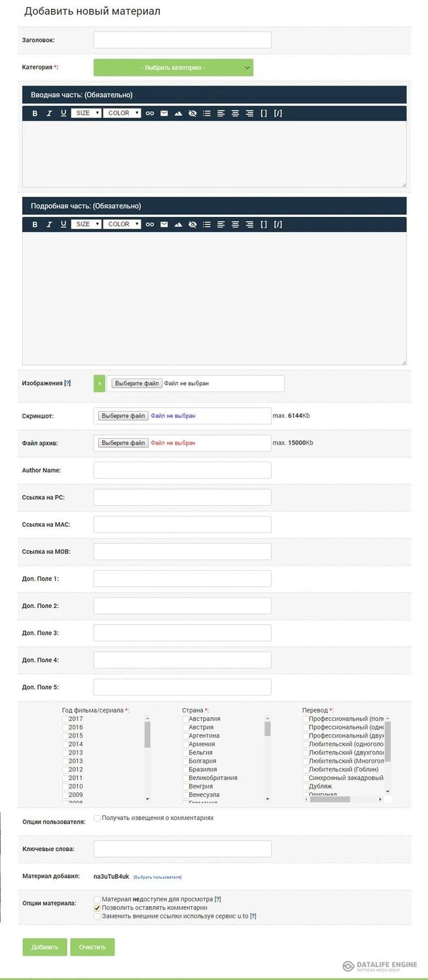Screen dimensions: 428x980
Task: Click the Очистить reset button
Action: (92, 947)
